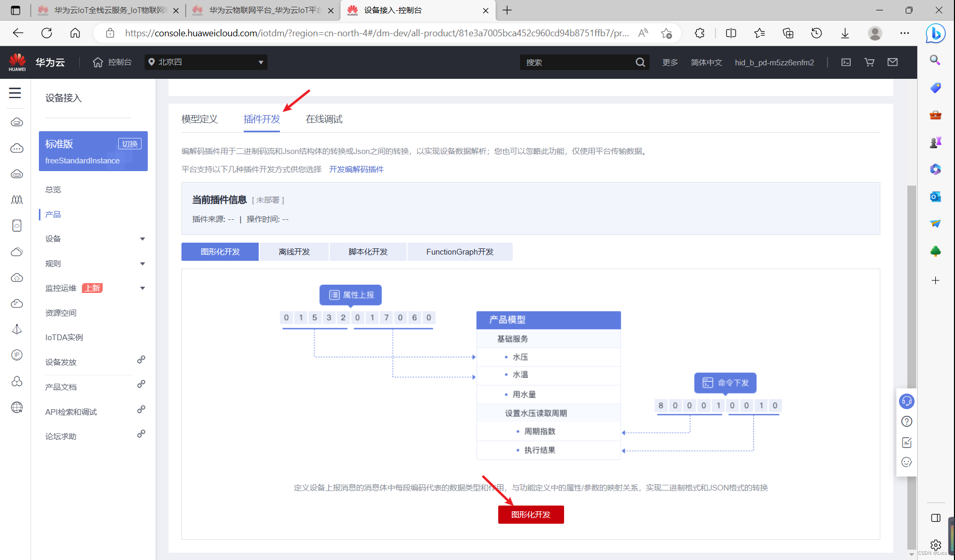Click the feedback edit note icon
The width and height of the screenshot is (955, 560).
click(907, 442)
